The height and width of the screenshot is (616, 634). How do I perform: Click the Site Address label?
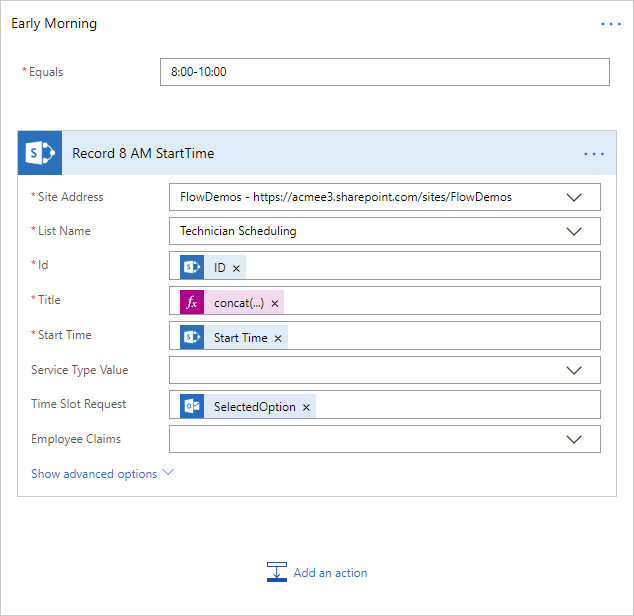point(70,197)
